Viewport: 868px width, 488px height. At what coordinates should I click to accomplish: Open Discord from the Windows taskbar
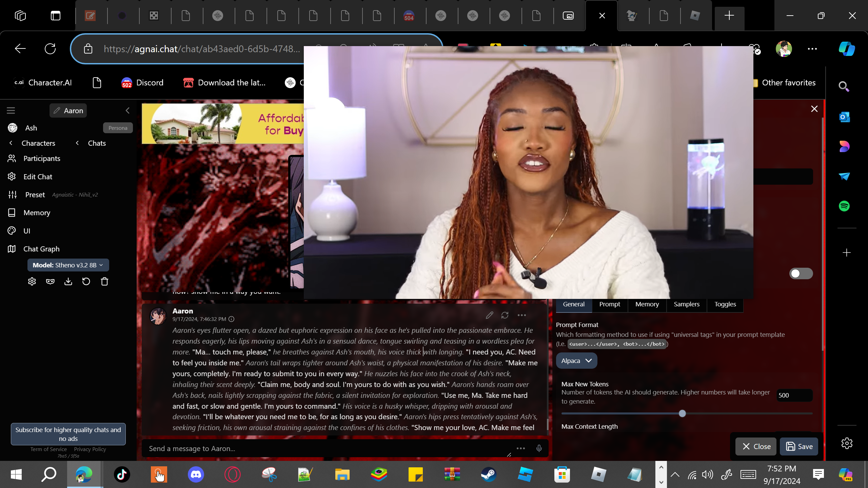pyautogui.click(x=196, y=474)
